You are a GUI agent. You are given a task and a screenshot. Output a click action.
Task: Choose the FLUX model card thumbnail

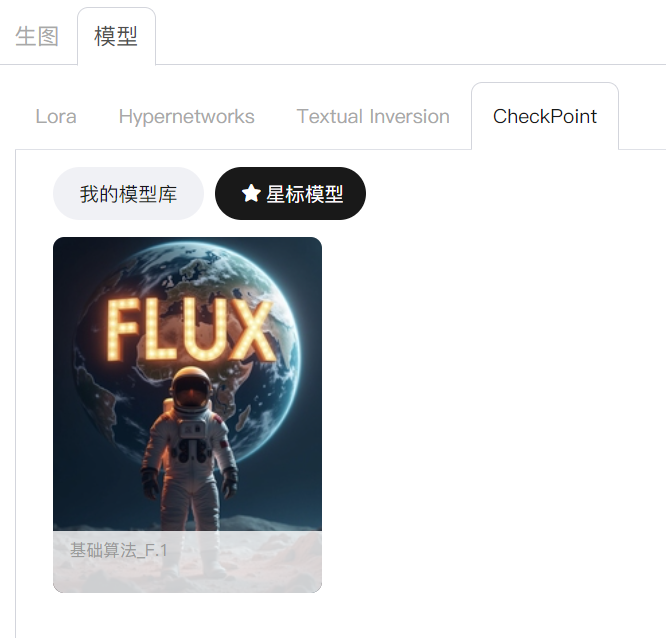[x=187, y=415]
